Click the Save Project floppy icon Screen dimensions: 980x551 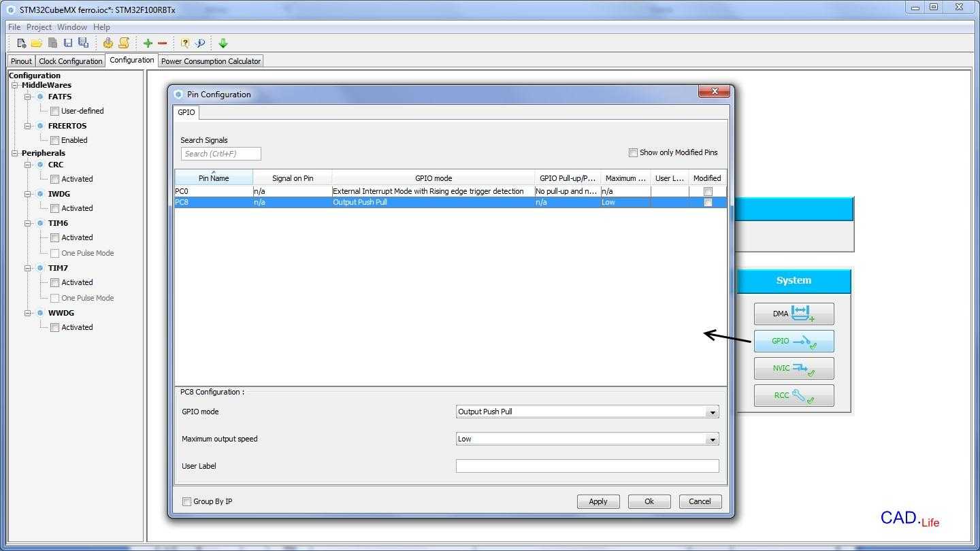[68, 43]
